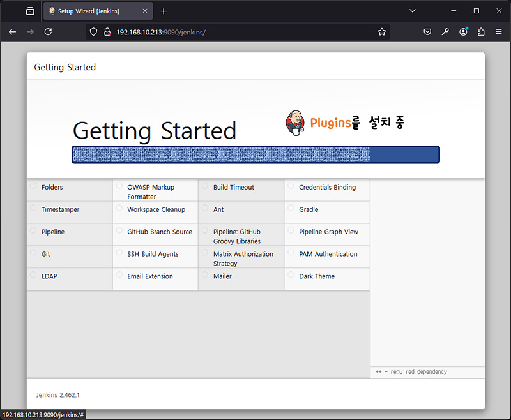Select the Pipeline plugin name
Image resolution: width=511 pixels, height=420 pixels.
pyautogui.click(x=53, y=232)
